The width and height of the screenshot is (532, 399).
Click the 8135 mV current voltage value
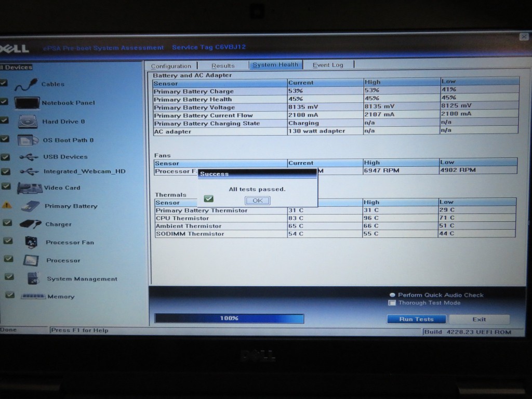click(x=303, y=107)
